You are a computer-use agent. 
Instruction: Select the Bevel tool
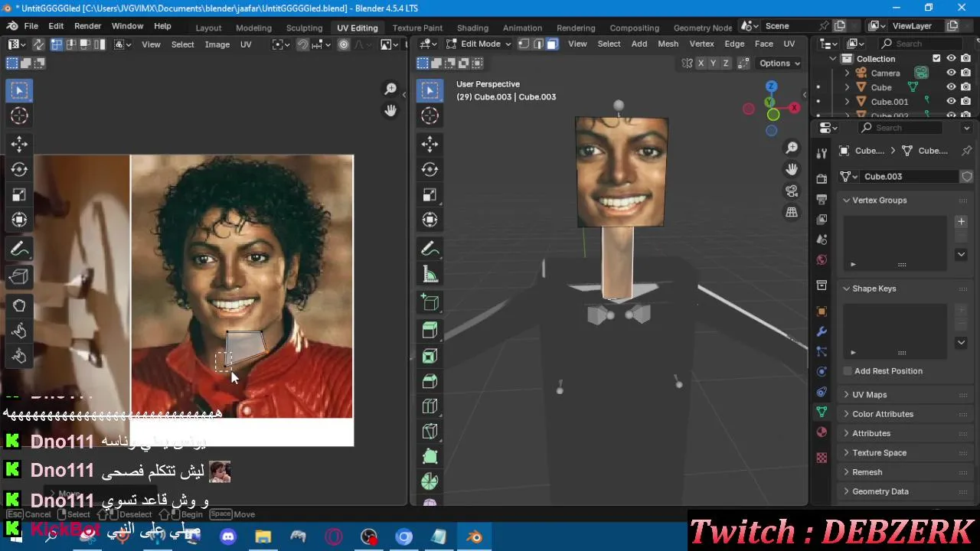tap(430, 381)
